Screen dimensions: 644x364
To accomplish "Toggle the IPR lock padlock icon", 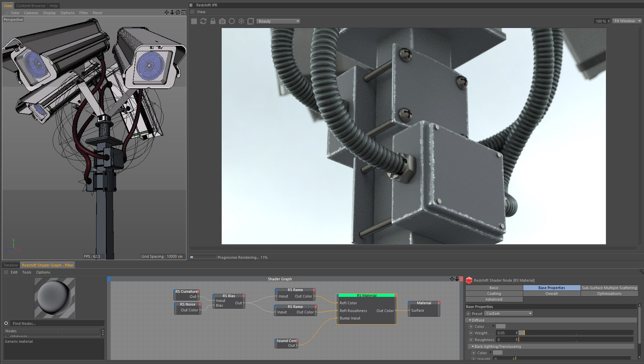I will pos(213,21).
